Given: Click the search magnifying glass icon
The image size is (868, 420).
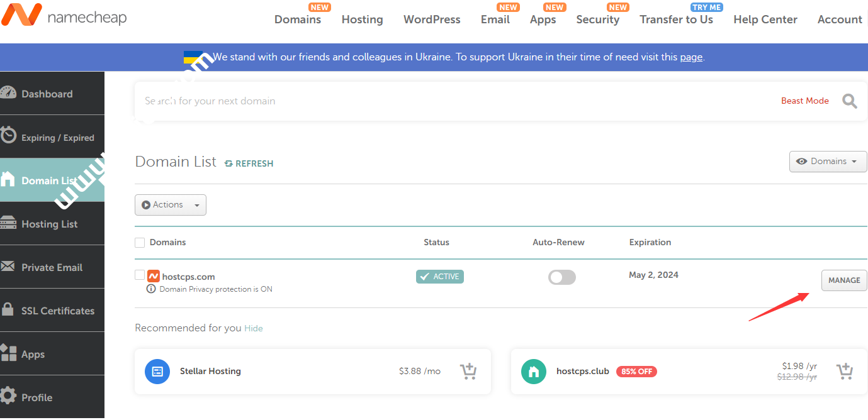Looking at the screenshot, I should click(x=849, y=101).
